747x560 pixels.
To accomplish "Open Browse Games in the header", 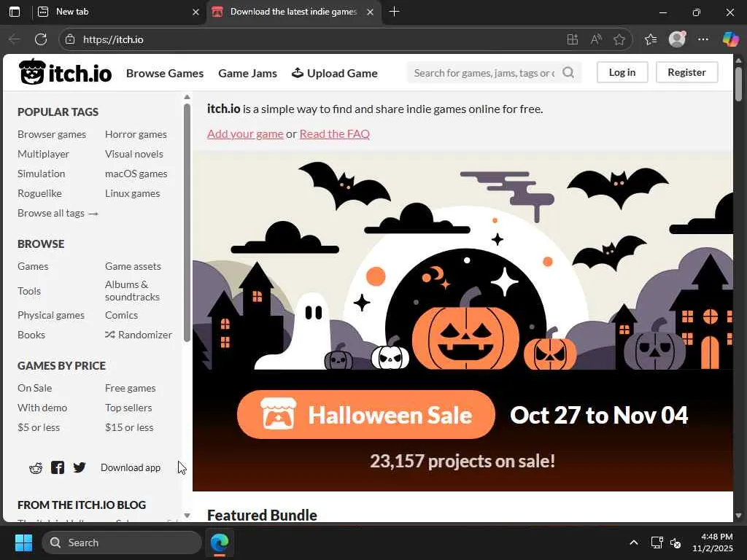I will tap(165, 74).
